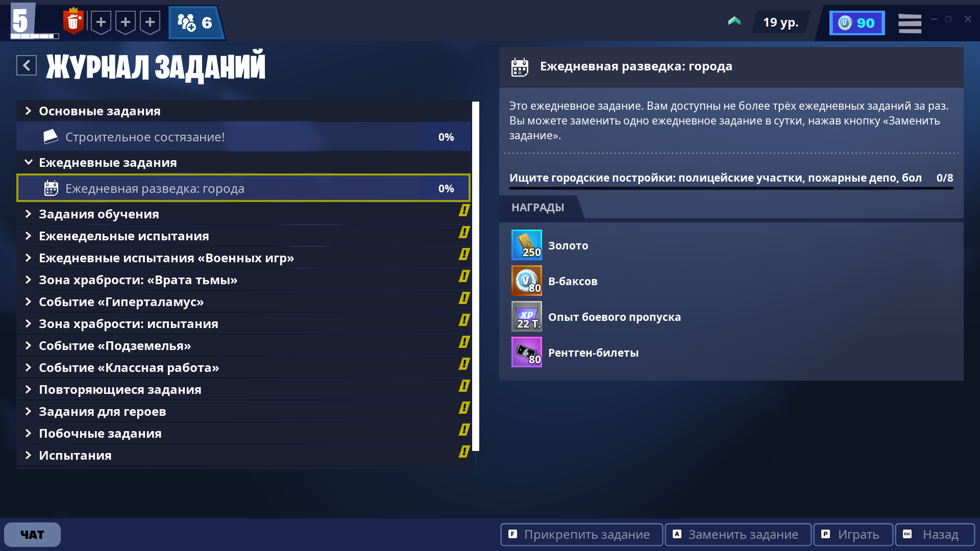
Task: Click the Играть button
Action: (x=853, y=534)
